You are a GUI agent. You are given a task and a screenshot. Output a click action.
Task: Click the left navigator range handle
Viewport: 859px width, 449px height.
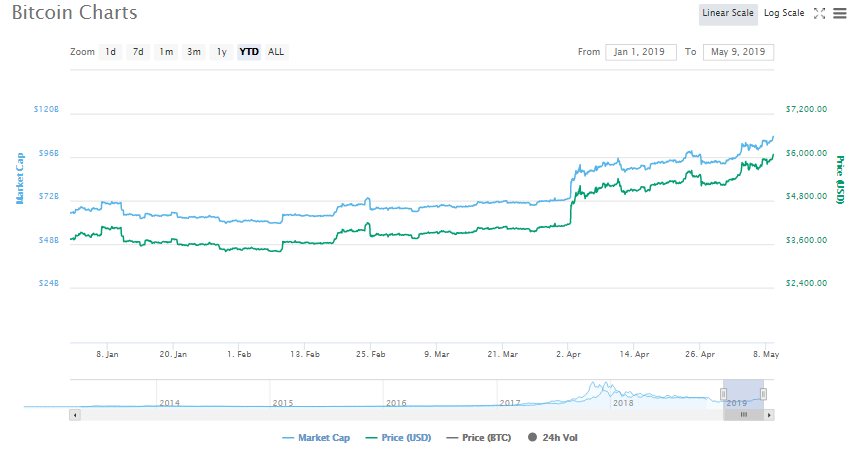point(723,394)
